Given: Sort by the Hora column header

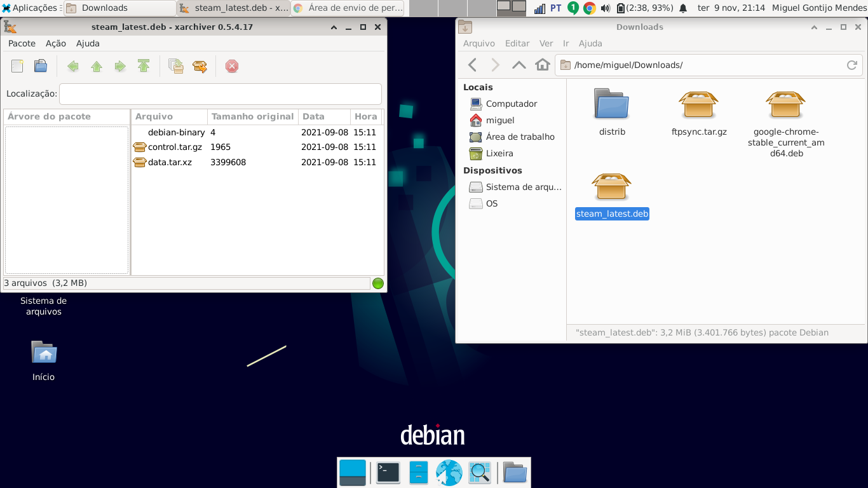Looking at the screenshot, I should 366,116.
